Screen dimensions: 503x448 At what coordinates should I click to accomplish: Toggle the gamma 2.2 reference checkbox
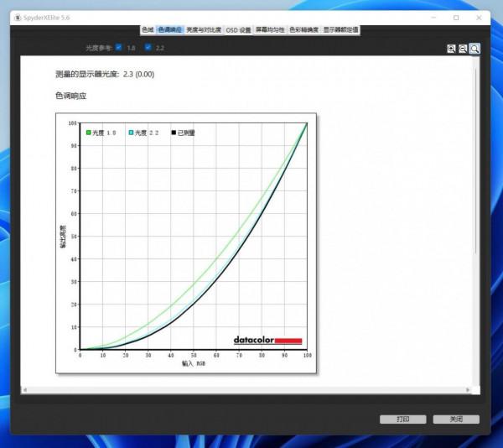coord(148,47)
